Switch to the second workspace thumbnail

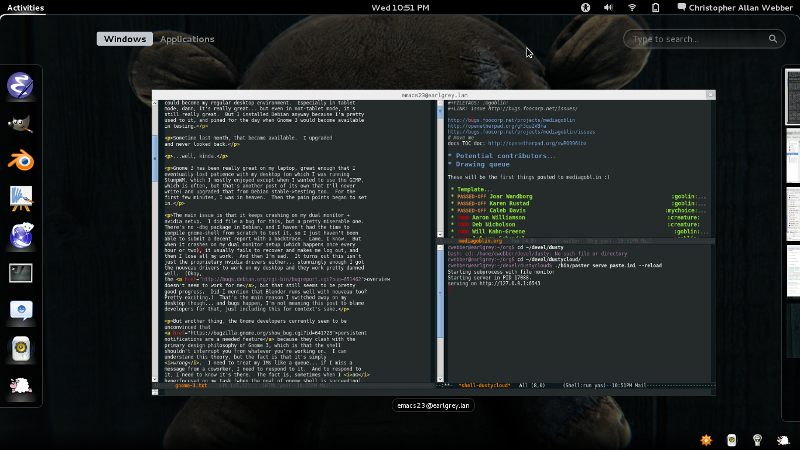click(x=793, y=156)
